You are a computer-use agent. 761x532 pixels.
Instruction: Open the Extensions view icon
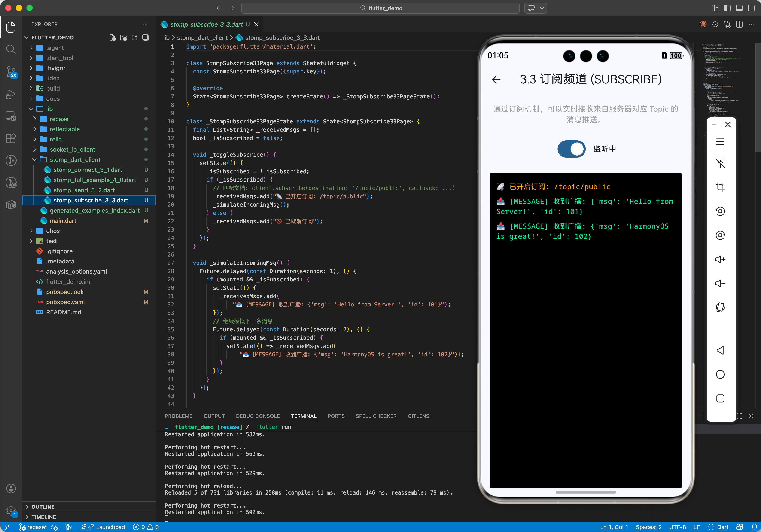[11, 138]
